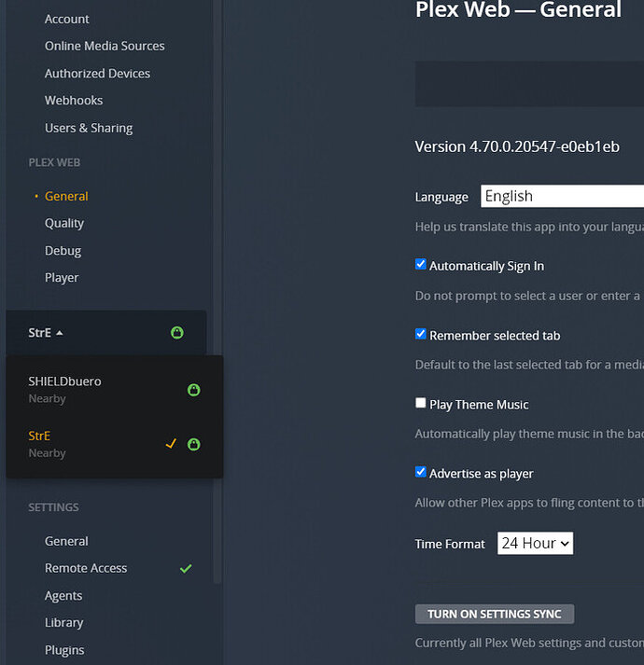Click the lock icon on SHIELDbuero row
The image size is (644, 665).
[x=193, y=390]
